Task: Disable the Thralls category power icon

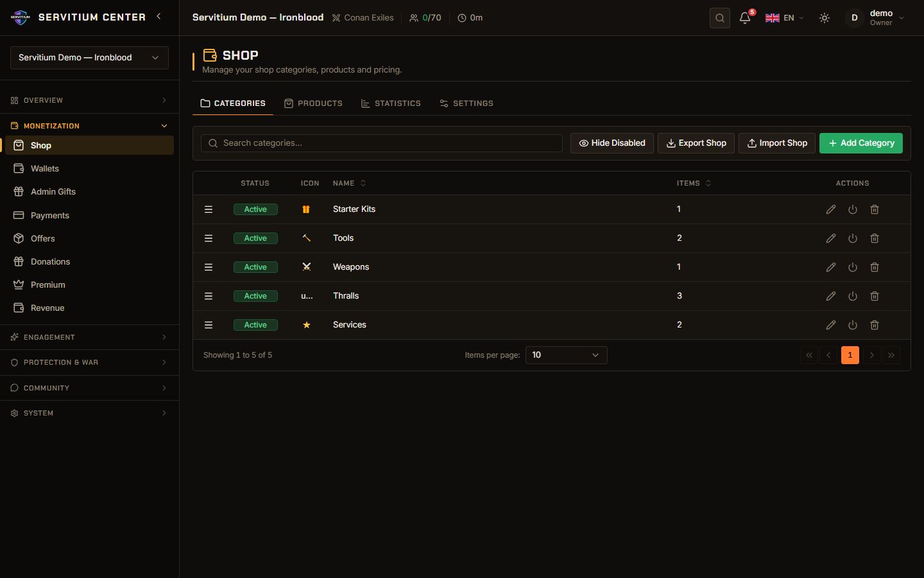Action: click(853, 296)
